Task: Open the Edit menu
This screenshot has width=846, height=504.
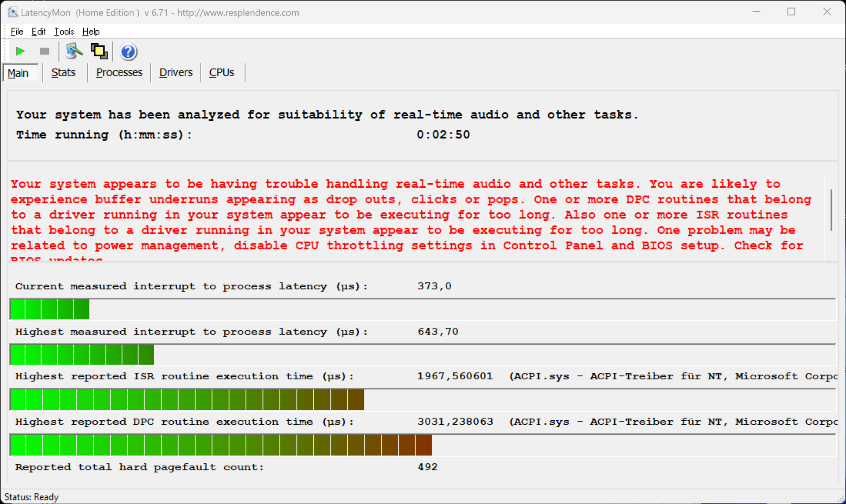Action: click(x=38, y=31)
